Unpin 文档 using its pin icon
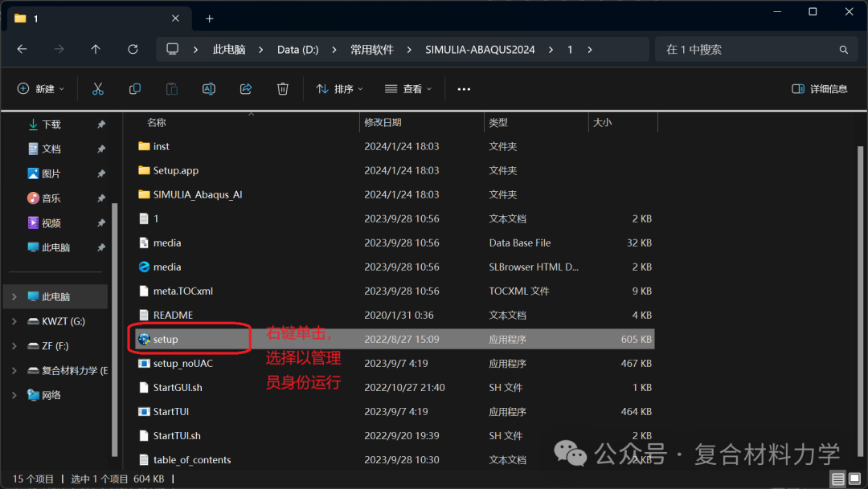The height and width of the screenshot is (489, 868). point(100,149)
